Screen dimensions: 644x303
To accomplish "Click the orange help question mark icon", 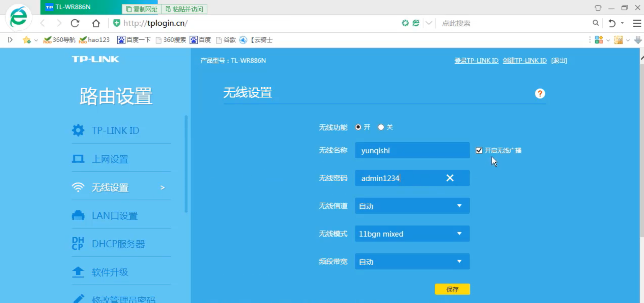I will pos(540,94).
